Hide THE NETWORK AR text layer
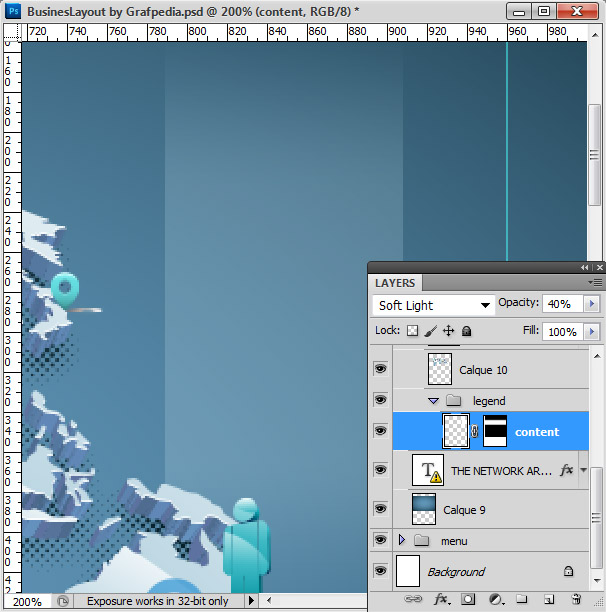606x612 pixels. coord(380,470)
